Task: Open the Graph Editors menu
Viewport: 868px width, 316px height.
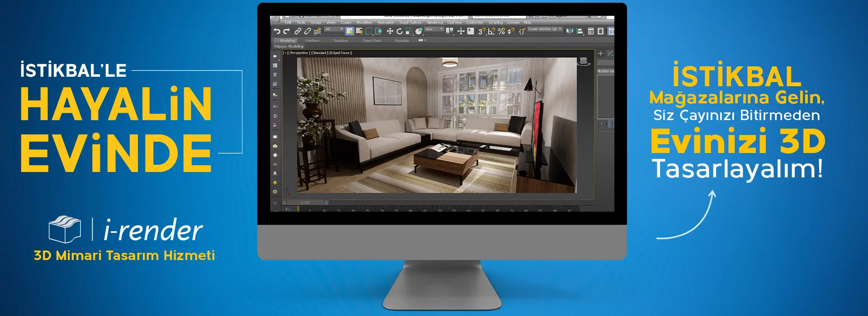Action: (x=410, y=23)
